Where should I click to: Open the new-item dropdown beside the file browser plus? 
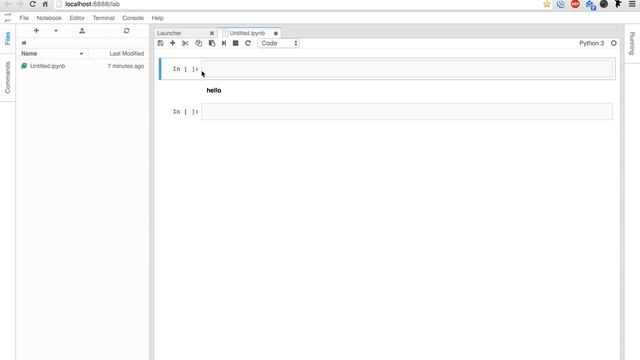pyautogui.click(x=56, y=31)
